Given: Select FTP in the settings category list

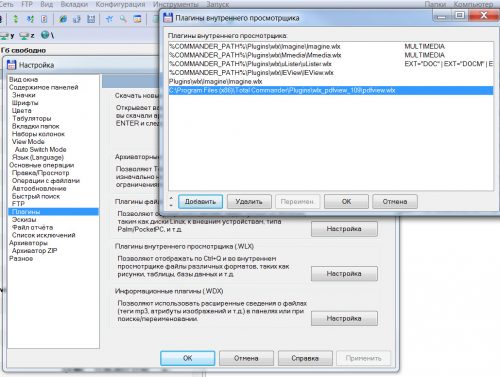Looking at the screenshot, I should [18, 204].
